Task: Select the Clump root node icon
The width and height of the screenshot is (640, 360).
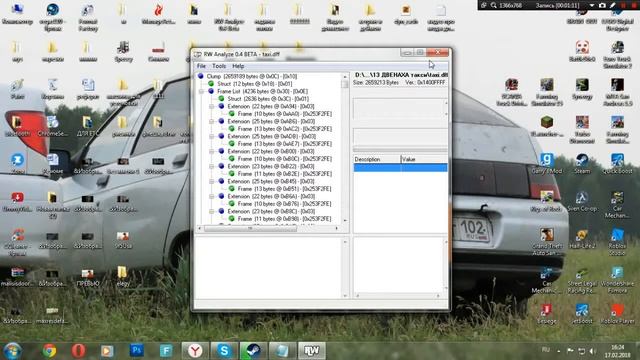Action: pos(201,76)
